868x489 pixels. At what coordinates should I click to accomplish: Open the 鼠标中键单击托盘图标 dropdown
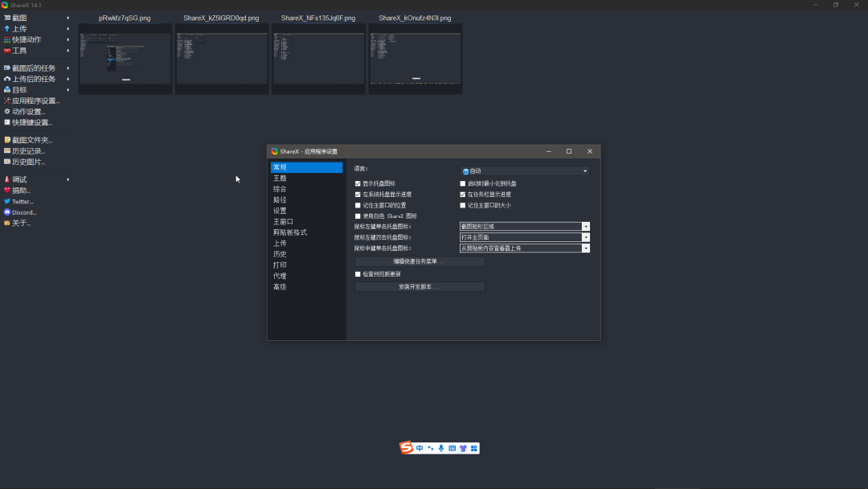pyautogui.click(x=525, y=248)
